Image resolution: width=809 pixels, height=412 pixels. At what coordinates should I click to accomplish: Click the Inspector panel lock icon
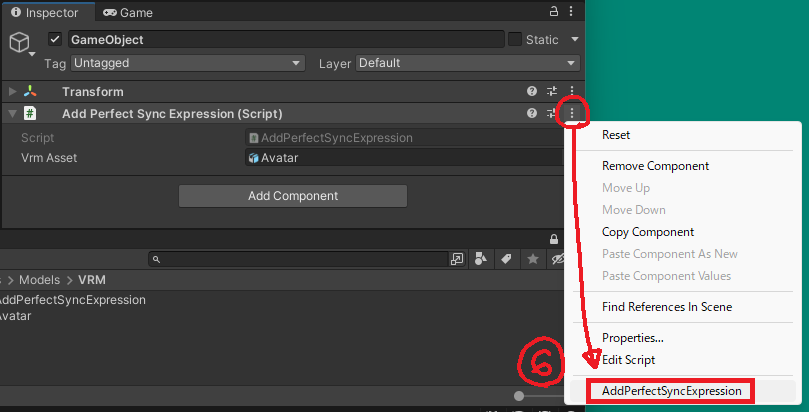tap(555, 12)
